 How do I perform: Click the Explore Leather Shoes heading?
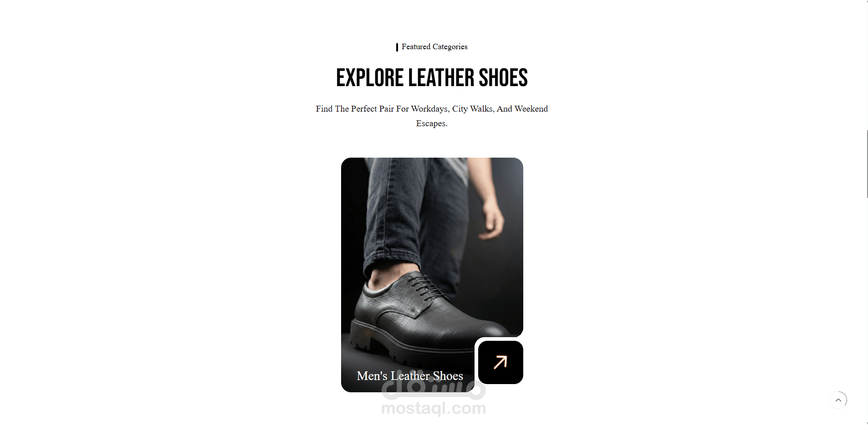coord(432,78)
